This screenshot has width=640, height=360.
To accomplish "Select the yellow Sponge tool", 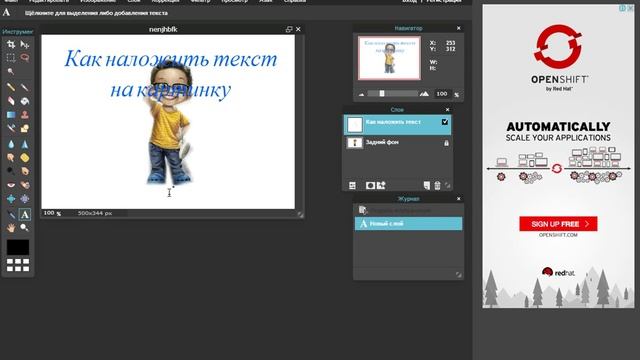I will pos(24,158).
